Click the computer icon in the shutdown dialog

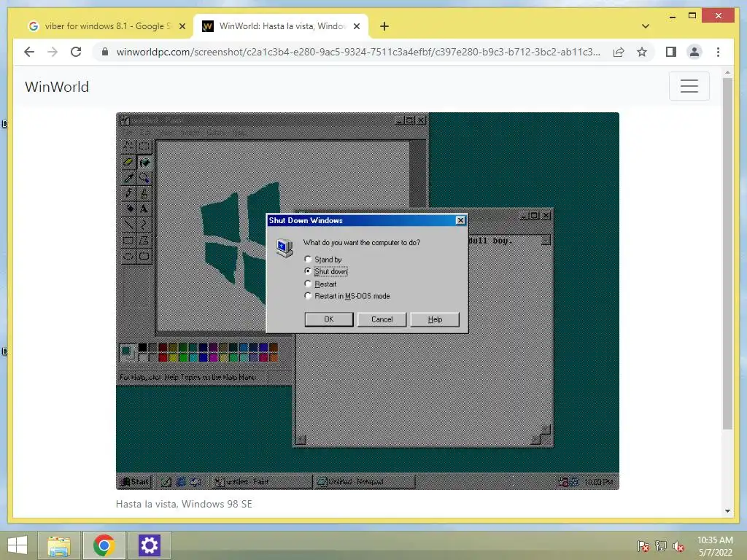click(285, 248)
